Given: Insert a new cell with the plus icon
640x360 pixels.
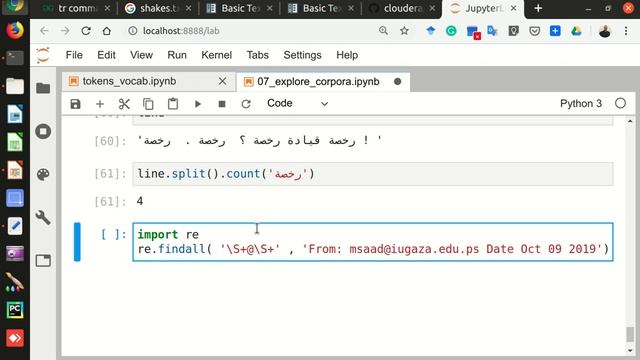Looking at the screenshot, I should (100, 104).
